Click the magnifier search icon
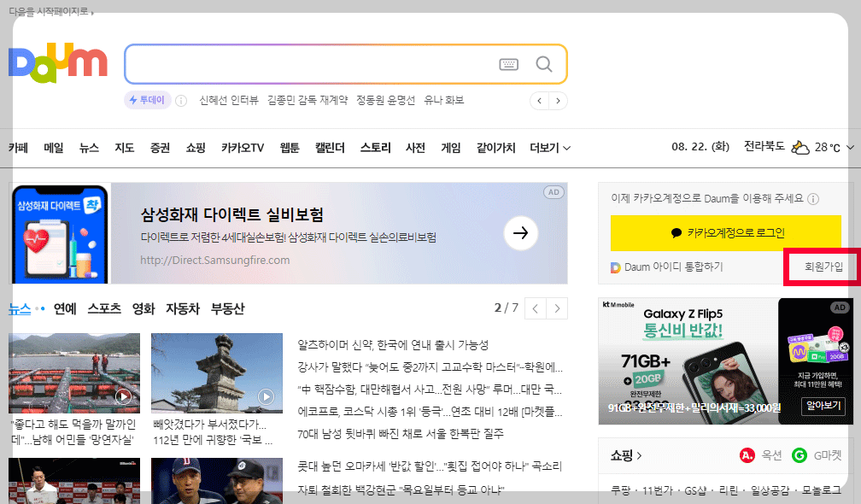861x504 pixels. pyautogui.click(x=543, y=64)
